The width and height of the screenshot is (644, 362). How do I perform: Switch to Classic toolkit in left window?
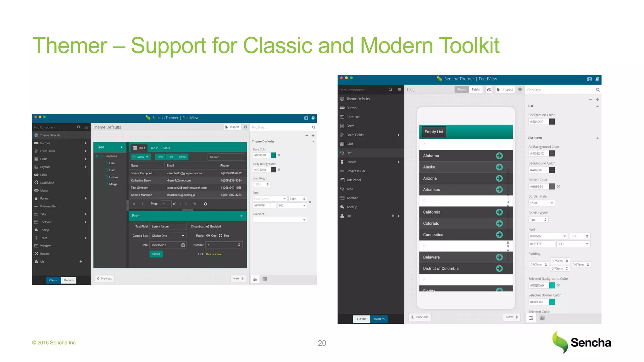[53, 280]
